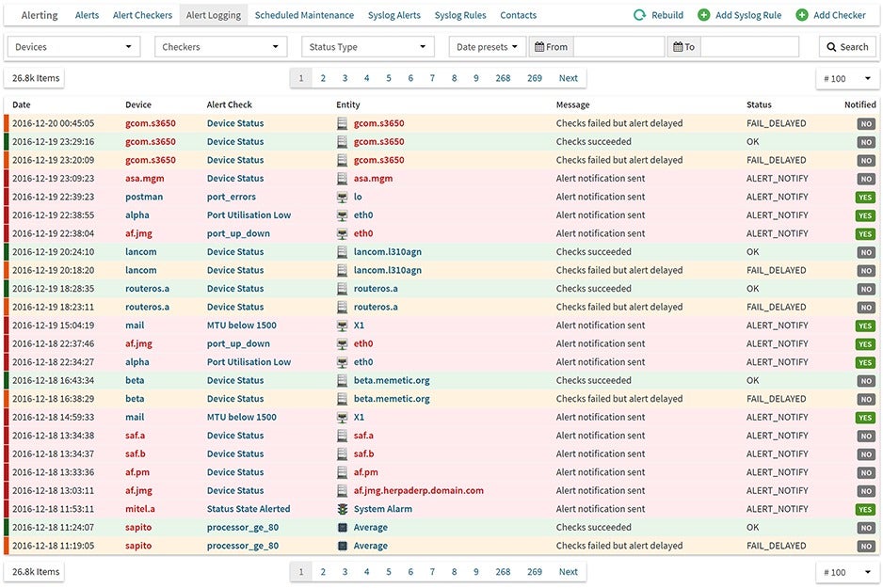
Task: Open the mitel.a device link
Action: pos(140,509)
